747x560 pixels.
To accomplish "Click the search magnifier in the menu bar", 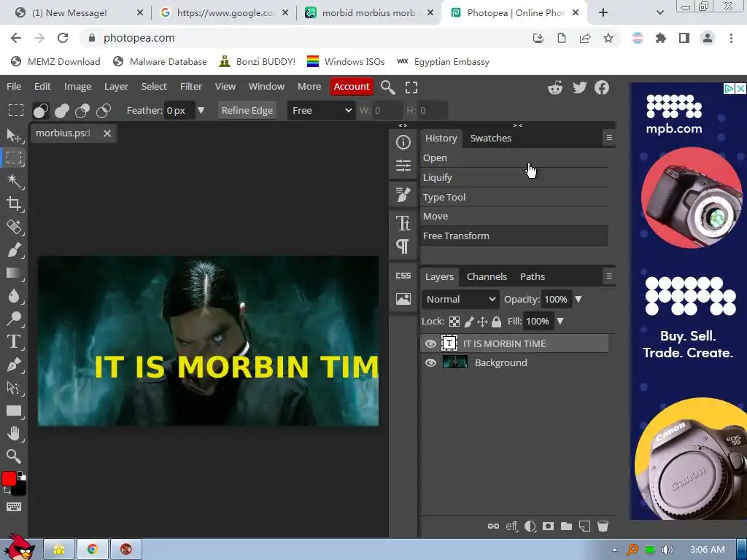I will pos(388,87).
